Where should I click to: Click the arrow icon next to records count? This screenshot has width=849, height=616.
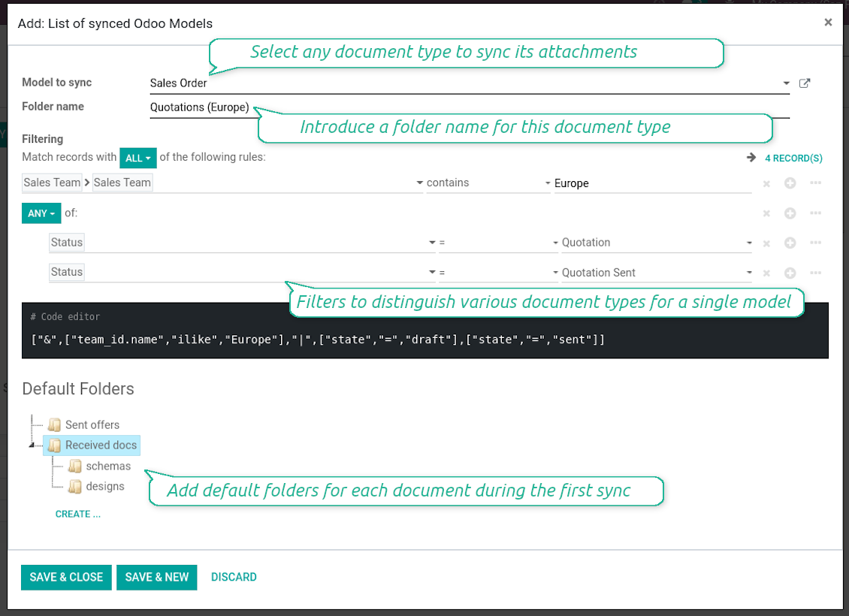(x=751, y=158)
